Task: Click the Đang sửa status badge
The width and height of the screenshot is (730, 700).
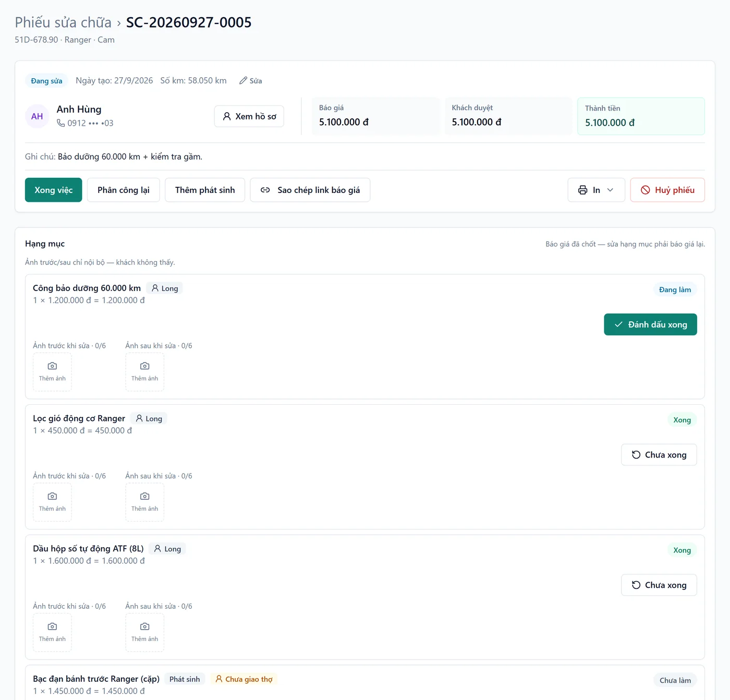Action: [x=46, y=81]
